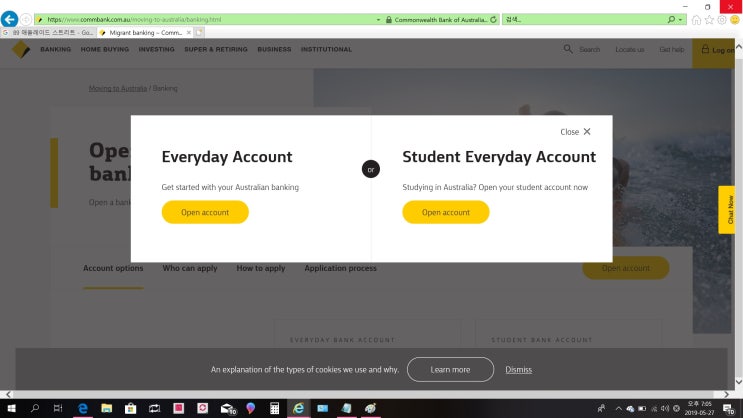Open account under Student Everyday Account
The height and width of the screenshot is (418, 743).
pyautogui.click(x=445, y=212)
